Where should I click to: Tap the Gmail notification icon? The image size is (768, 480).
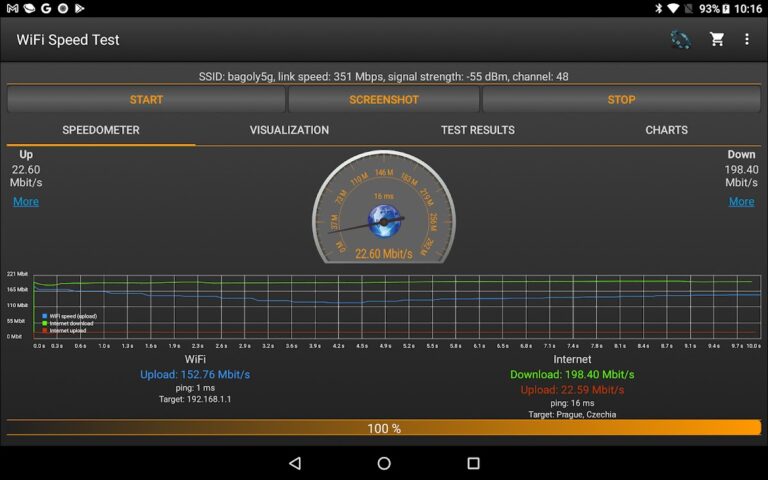(13, 8)
